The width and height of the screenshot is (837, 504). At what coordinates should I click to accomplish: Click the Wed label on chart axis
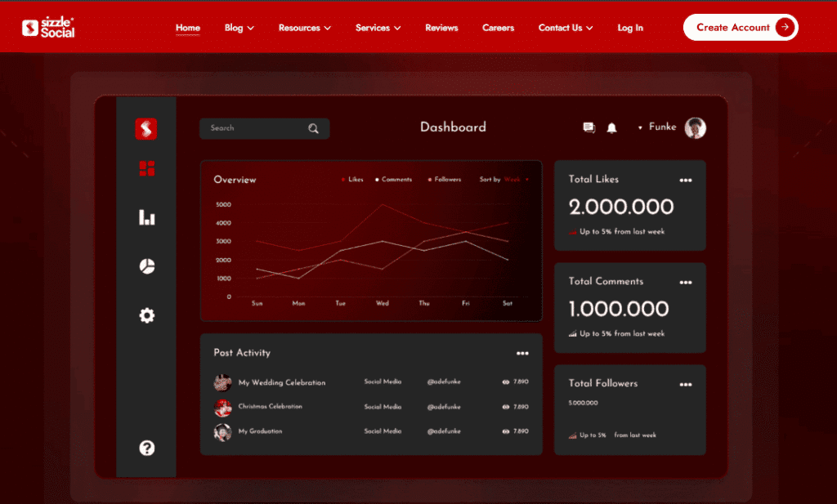coord(383,303)
